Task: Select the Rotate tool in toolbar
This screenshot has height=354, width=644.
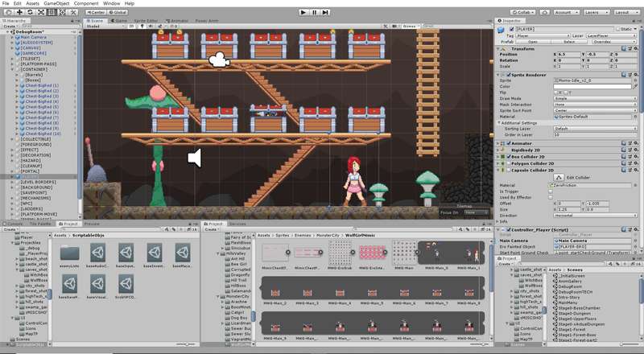Action: click(30, 12)
